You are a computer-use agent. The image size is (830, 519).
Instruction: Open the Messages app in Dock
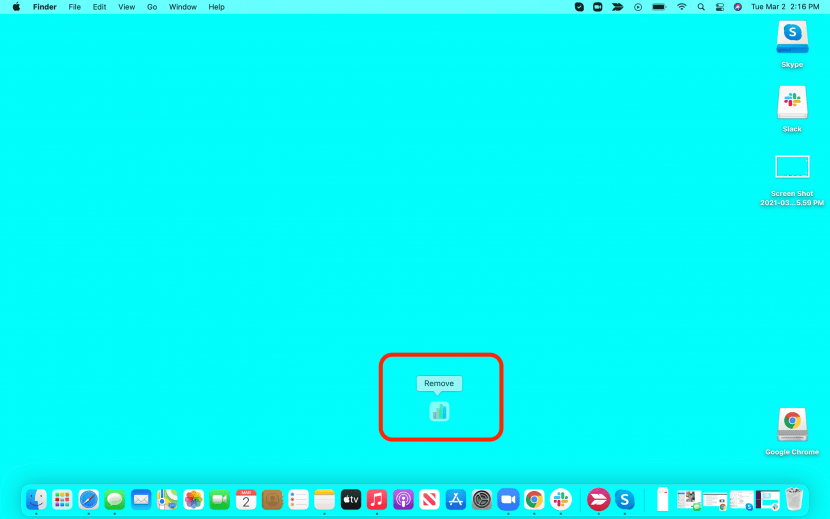pyautogui.click(x=115, y=499)
